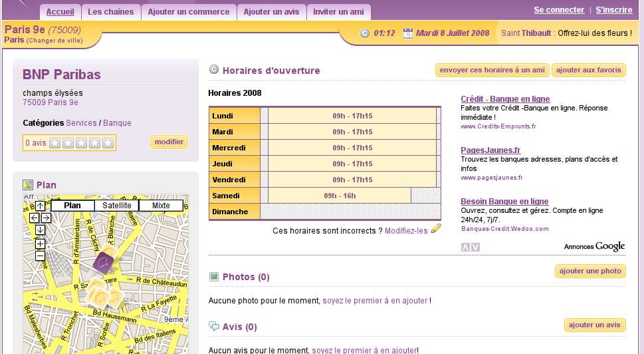
Task: Click the purple clock map marker
Action: coord(104,262)
